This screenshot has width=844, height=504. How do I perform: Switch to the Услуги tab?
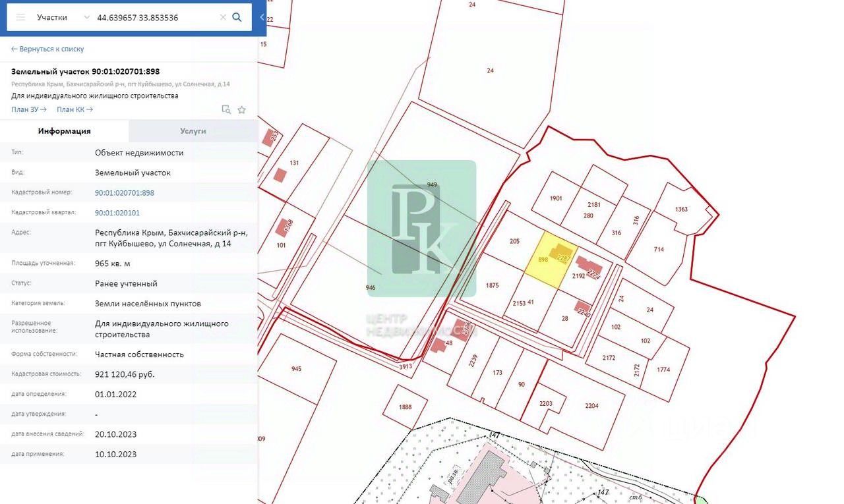click(x=193, y=131)
